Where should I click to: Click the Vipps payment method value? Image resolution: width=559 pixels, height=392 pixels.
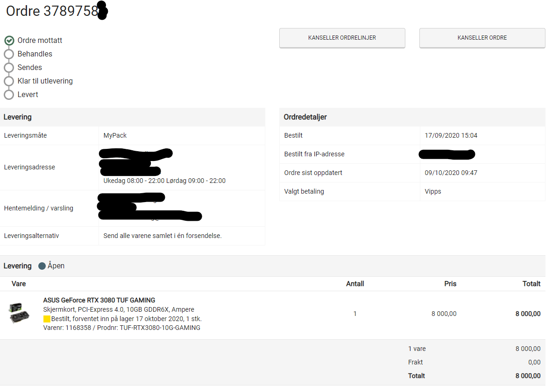point(433,191)
